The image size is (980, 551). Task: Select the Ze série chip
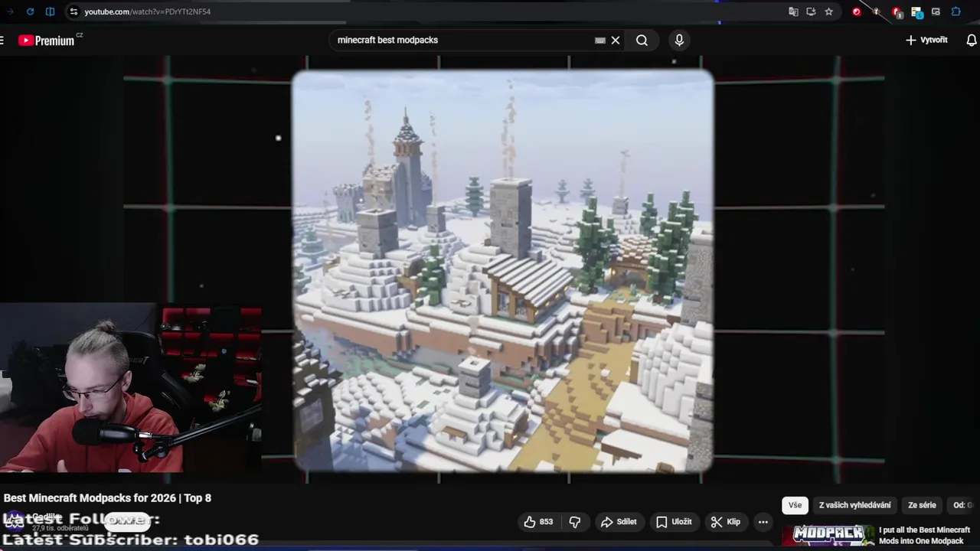tap(922, 505)
